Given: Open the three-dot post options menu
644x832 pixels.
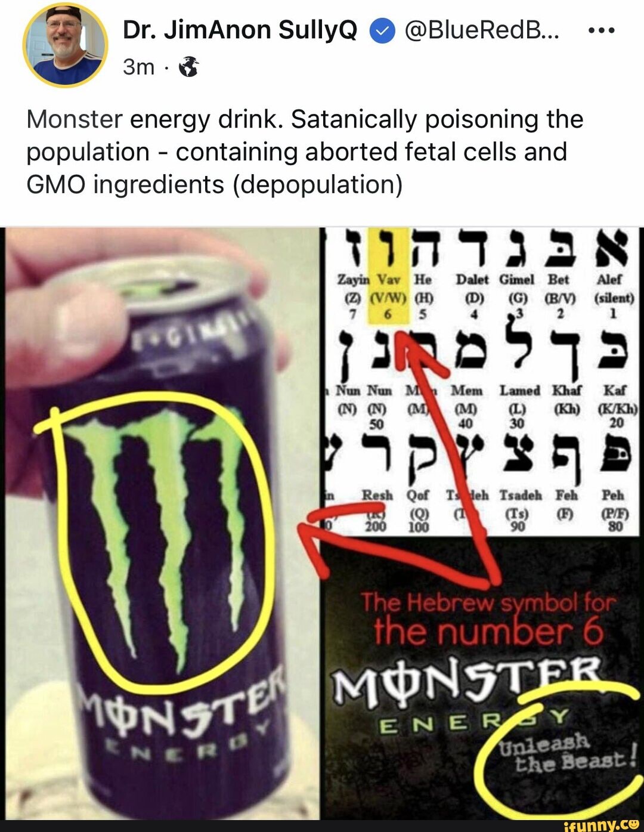Looking at the screenshot, I should click(601, 30).
